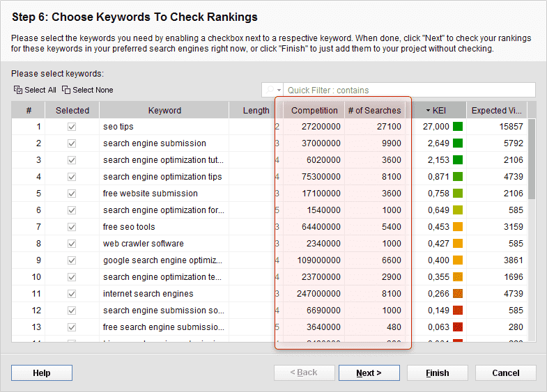The width and height of the screenshot is (547, 392).
Task: Click the red KEI indicator in row 13
Action: pos(458,327)
